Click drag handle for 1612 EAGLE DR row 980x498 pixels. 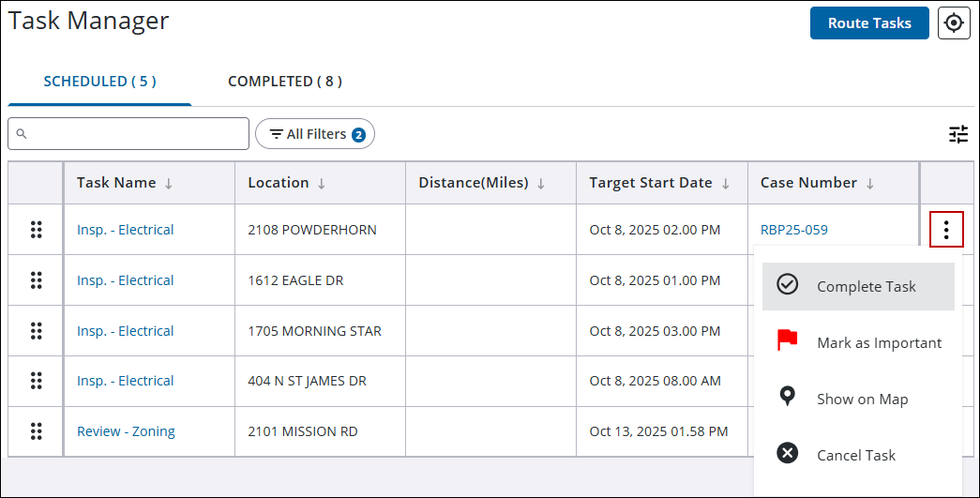coord(37,280)
